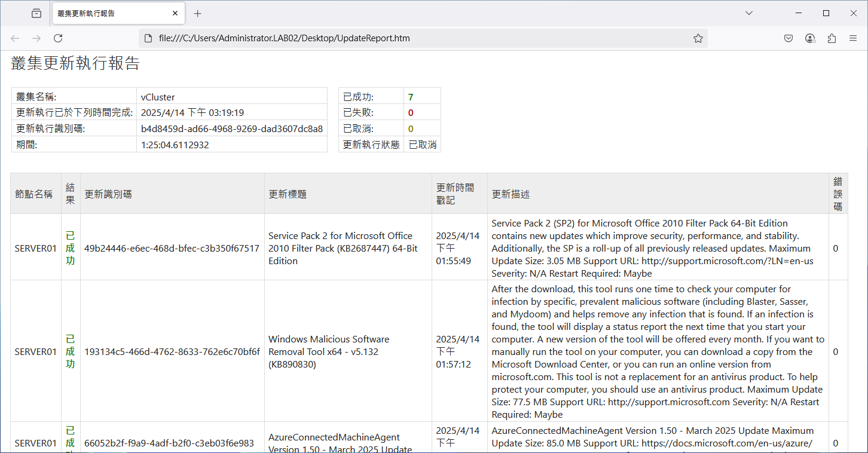Expand the list all tabs dropdown
The image size is (868, 453).
point(748,13)
